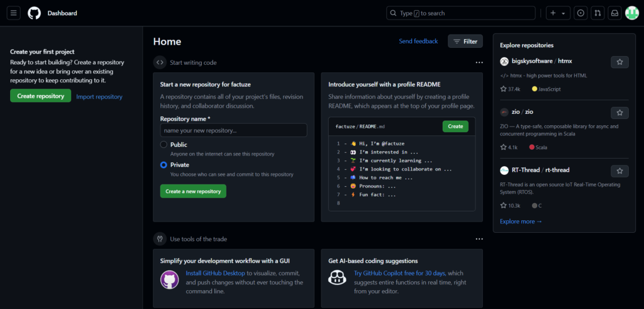This screenshot has height=309, width=644.
Task: Open the Pull requests icon in header
Action: click(597, 13)
